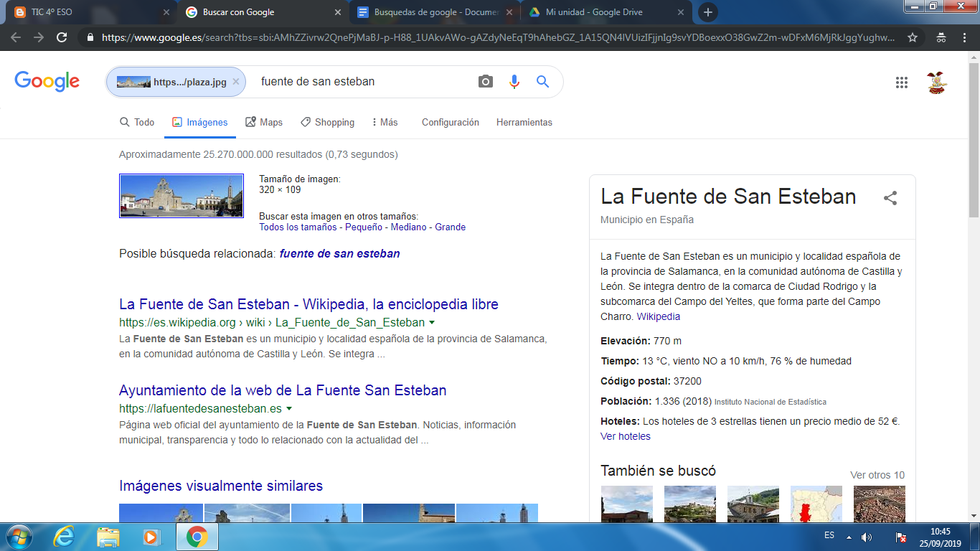Click related search fuente de san esteban

click(339, 254)
